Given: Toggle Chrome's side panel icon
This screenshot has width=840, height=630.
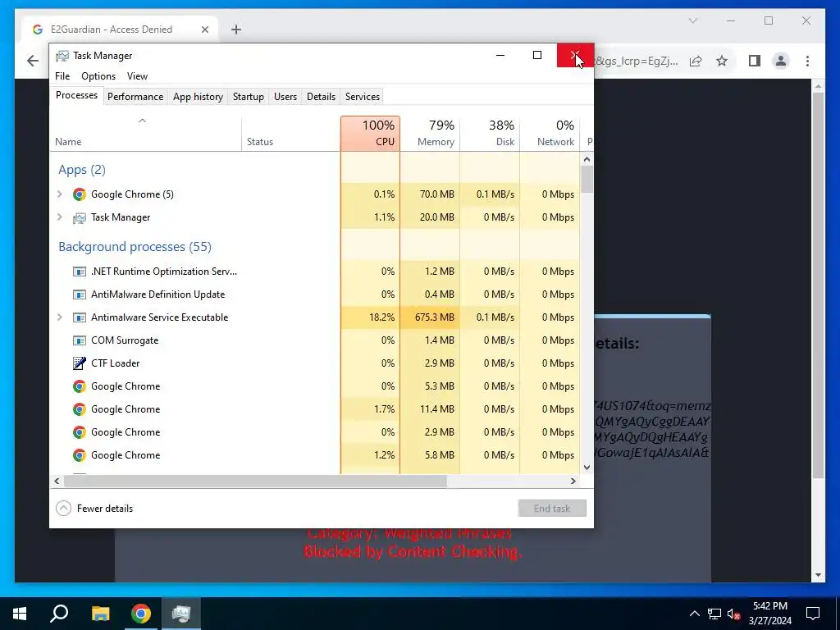Looking at the screenshot, I should [755, 61].
